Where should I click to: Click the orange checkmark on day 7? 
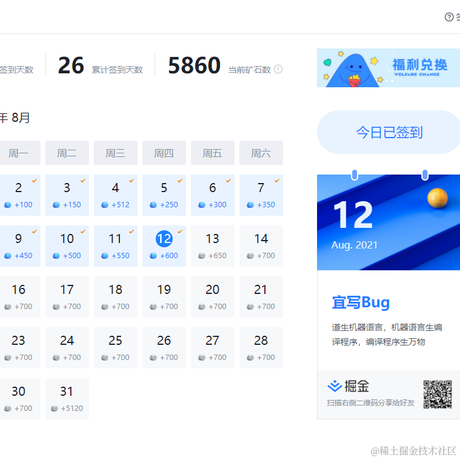[x=277, y=181]
